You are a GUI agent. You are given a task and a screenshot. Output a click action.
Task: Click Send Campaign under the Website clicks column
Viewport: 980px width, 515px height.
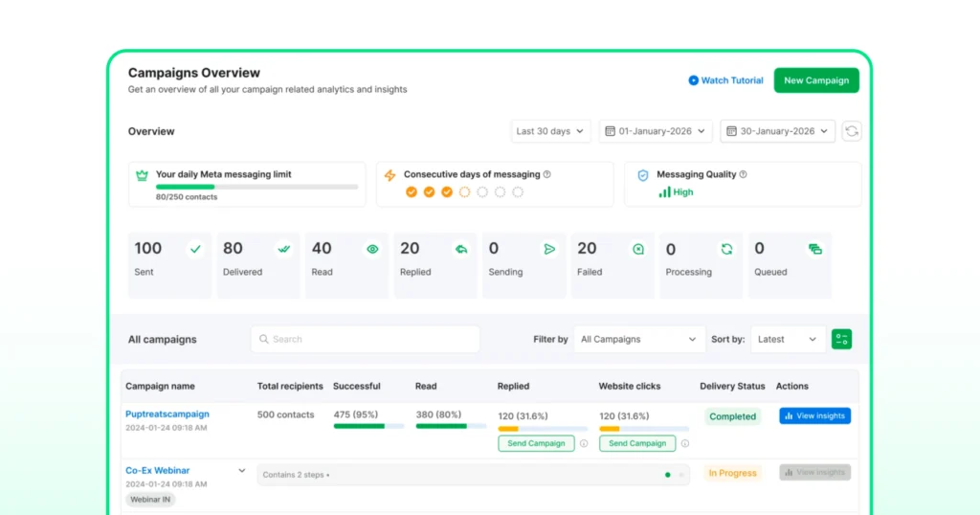click(x=636, y=443)
